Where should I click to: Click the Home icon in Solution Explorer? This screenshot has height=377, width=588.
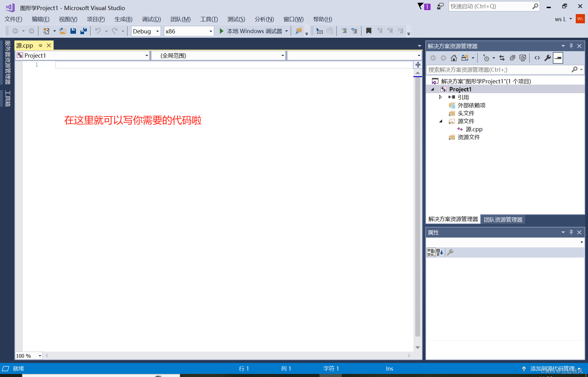(454, 58)
